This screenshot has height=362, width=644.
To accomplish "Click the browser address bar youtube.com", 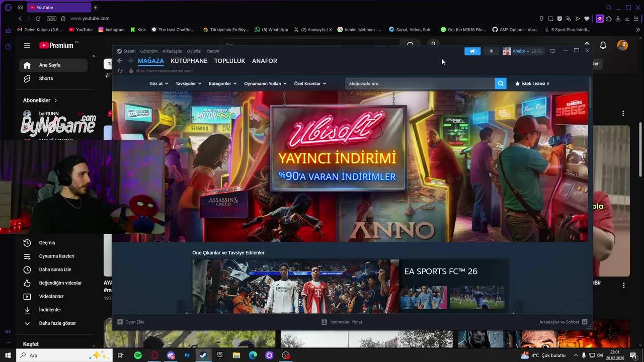I will tap(90, 19).
